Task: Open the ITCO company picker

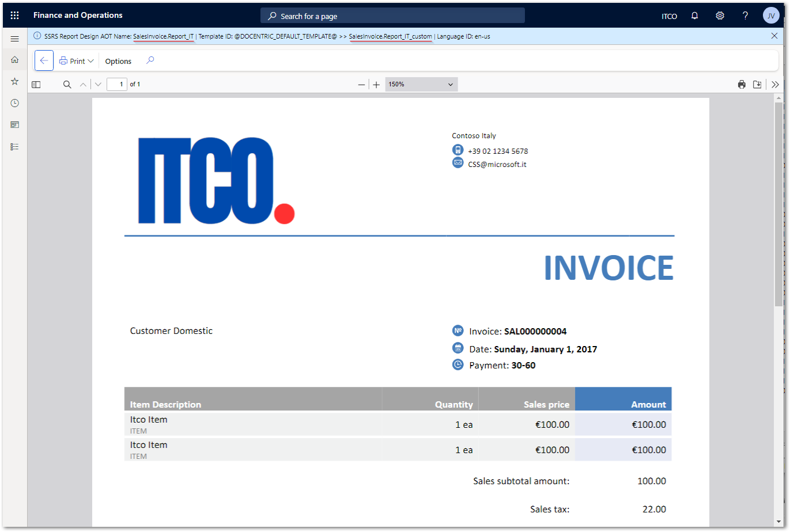Action: pos(669,16)
